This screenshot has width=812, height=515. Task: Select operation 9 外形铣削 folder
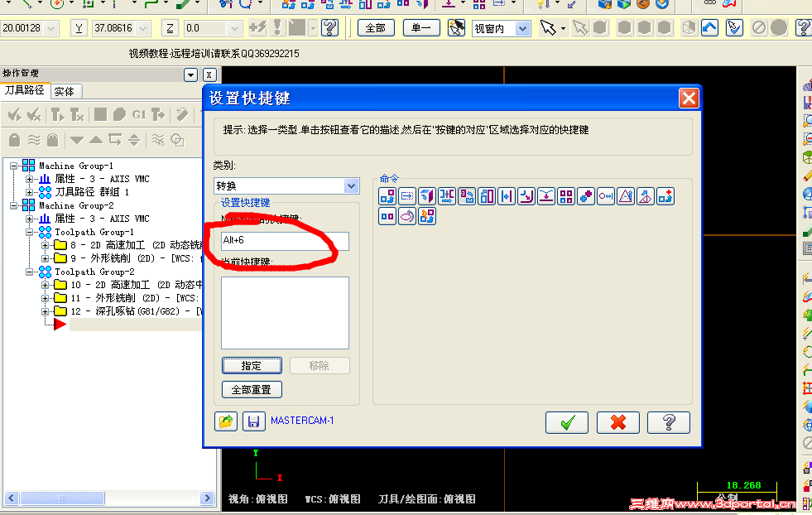point(60,258)
